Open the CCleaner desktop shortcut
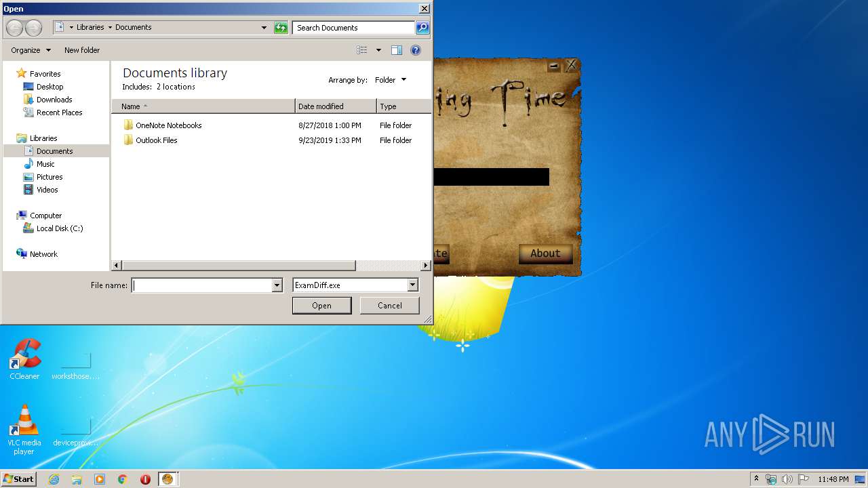868x488 pixels. click(24, 359)
